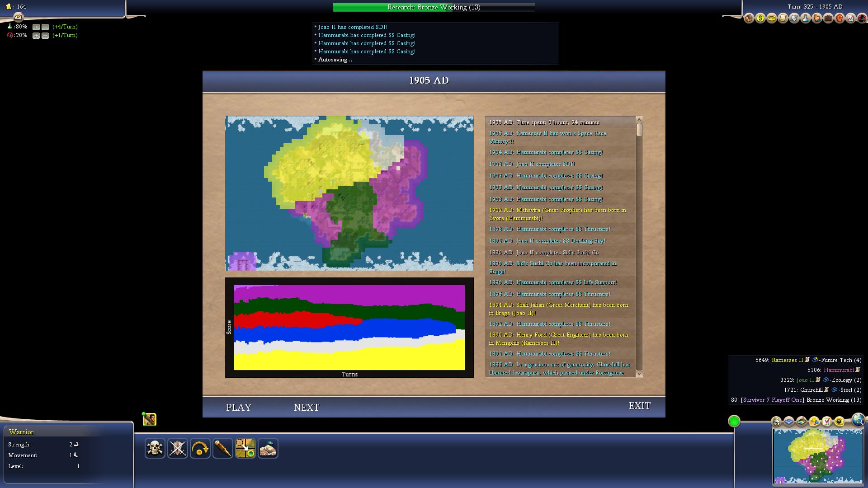Viewport: 868px width, 488px height.
Task: Open the Info Screen graph icon
Action: tap(851, 19)
